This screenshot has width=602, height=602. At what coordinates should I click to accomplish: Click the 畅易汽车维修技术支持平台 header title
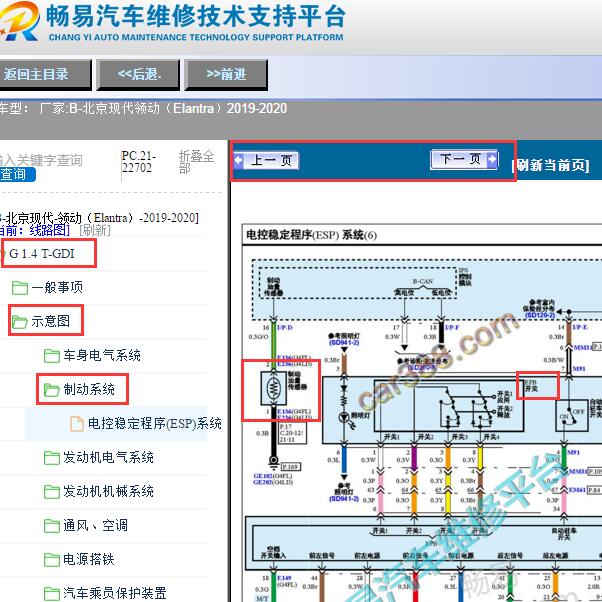pos(196,17)
